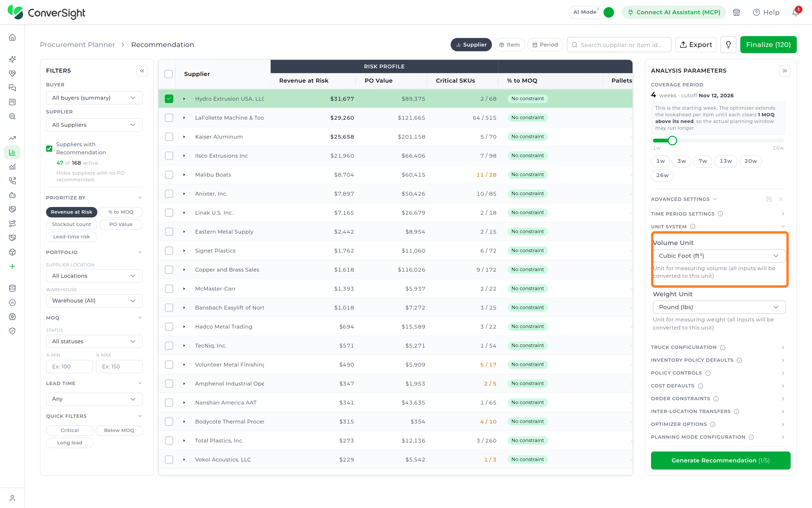Open the bar chart sidebar icon
Image resolution: width=812 pixels, height=508 pixels.
(12, 152)
